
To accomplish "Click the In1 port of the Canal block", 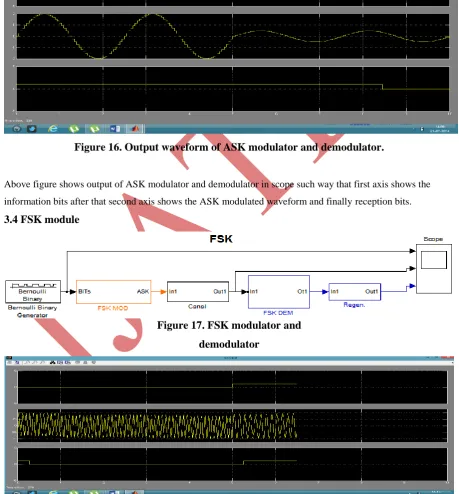I will click(173, 291).
